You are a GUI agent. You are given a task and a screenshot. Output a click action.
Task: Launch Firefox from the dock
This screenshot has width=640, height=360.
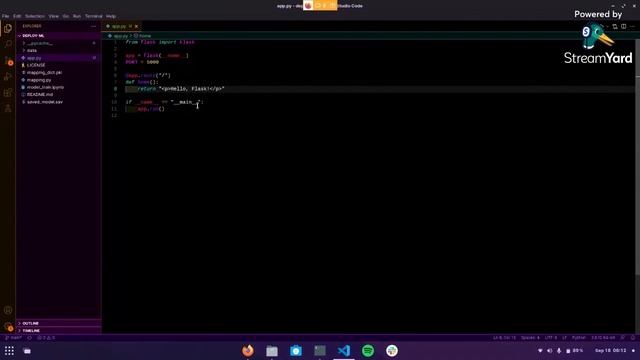(248, 351)
